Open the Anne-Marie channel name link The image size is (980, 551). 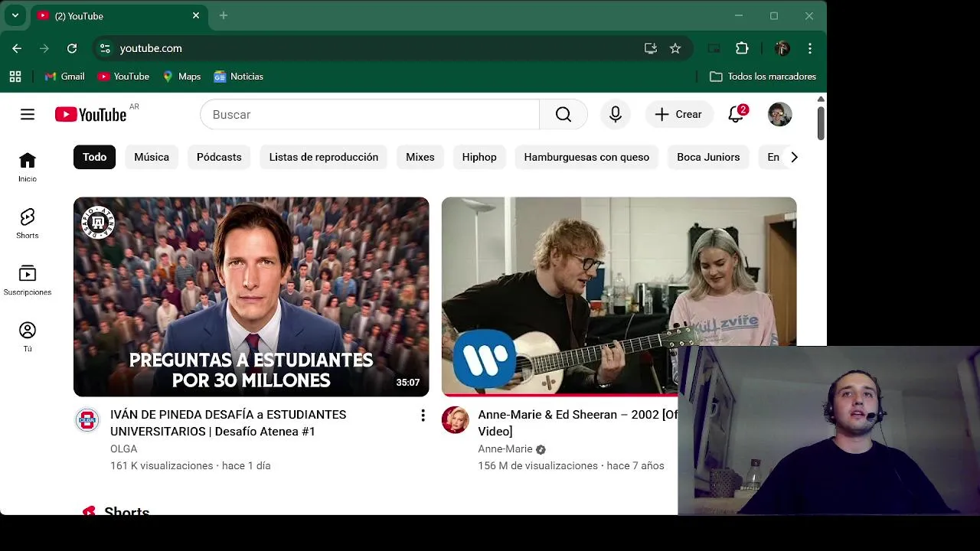505,449
